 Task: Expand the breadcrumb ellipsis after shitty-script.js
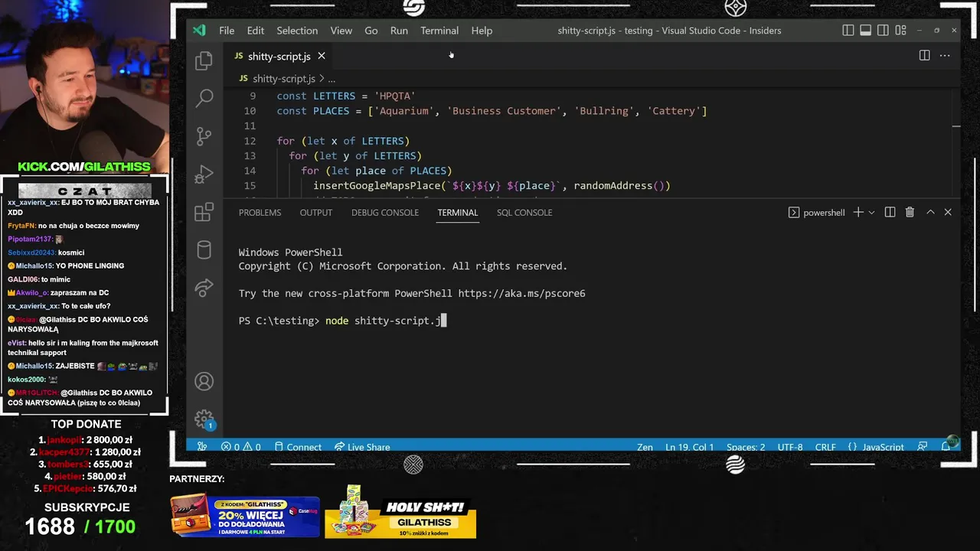(x=332, y=79)
